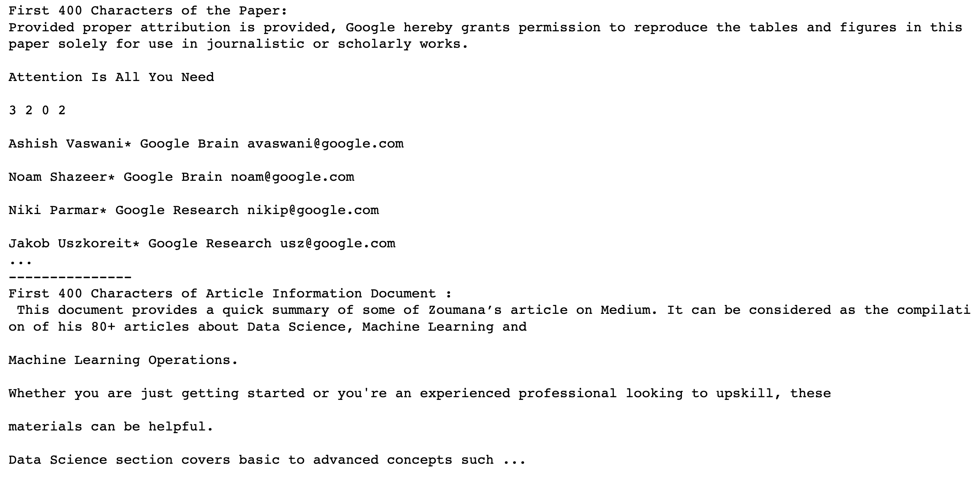The width and height of the screenshot is (980, 479).
Task: Click the name 'Ashish Vaswani'
Action: (x=66, y=144)
